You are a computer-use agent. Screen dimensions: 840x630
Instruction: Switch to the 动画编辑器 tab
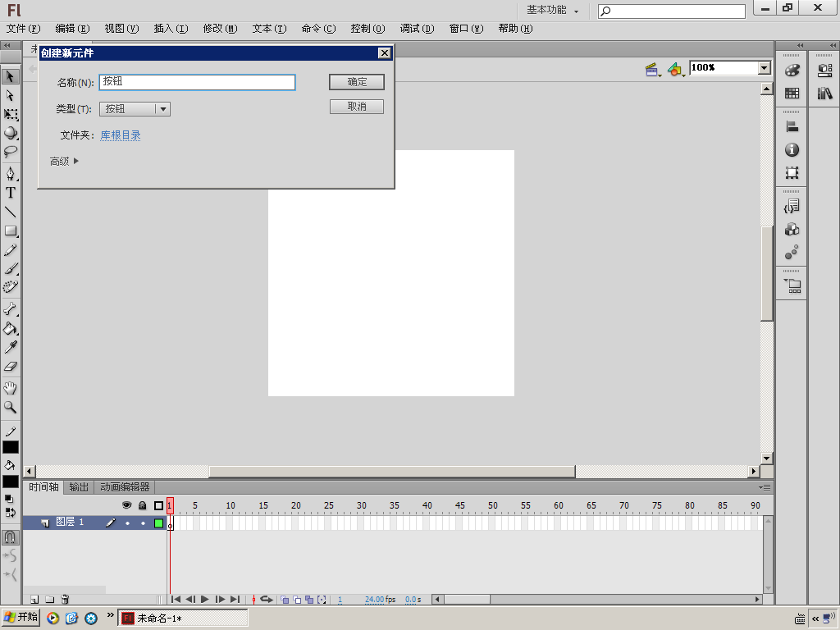point(125,487)
